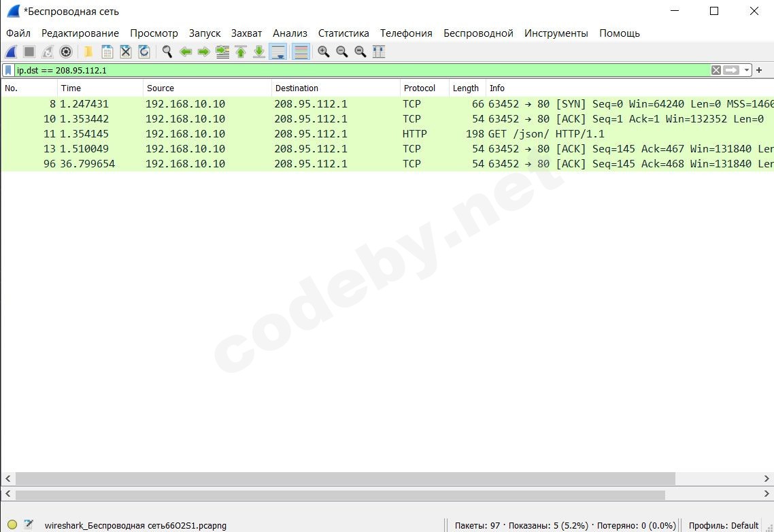The height and width of the screenshot is (532, 774).
Task: Jump to the last packet
Action: coord(259,52)
